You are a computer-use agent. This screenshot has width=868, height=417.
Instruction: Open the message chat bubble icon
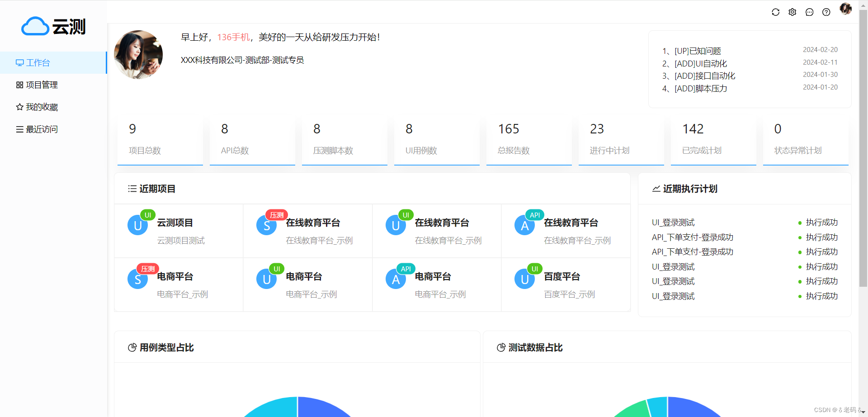point(809,12)
